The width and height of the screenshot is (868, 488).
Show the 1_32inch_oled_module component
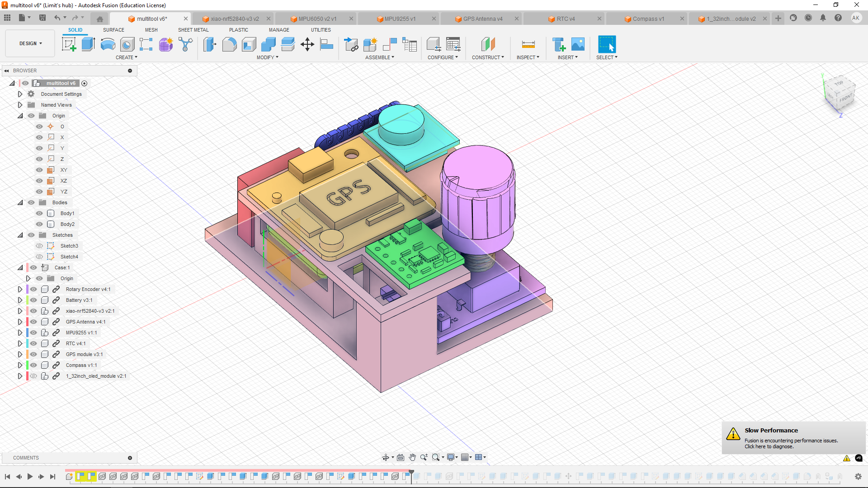tap(33, 376)
